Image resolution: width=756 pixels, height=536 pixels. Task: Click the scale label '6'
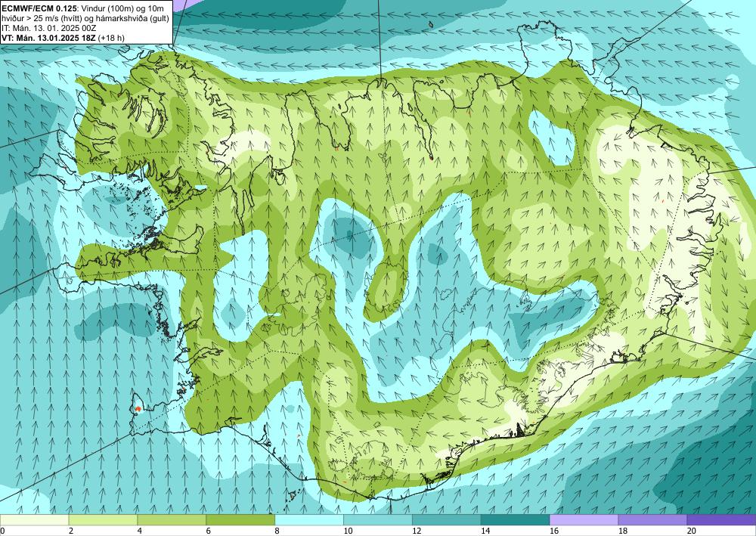click(209, 531)
